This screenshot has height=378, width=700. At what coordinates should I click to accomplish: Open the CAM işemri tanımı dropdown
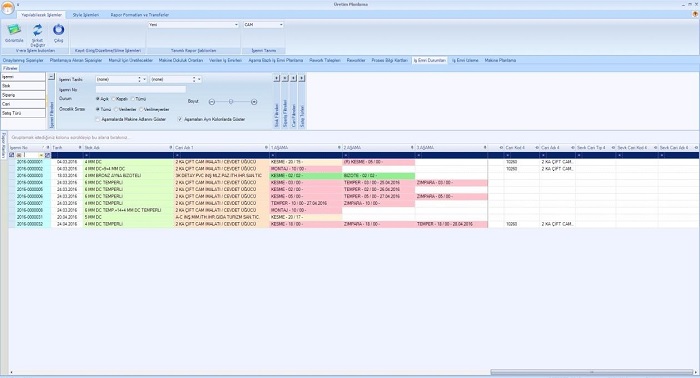point(281,25)
